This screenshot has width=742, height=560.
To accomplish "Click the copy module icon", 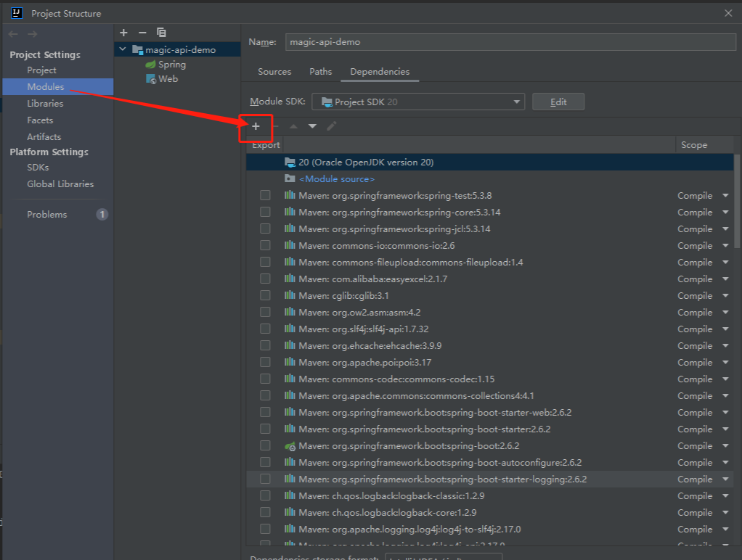I will point(161,33).
